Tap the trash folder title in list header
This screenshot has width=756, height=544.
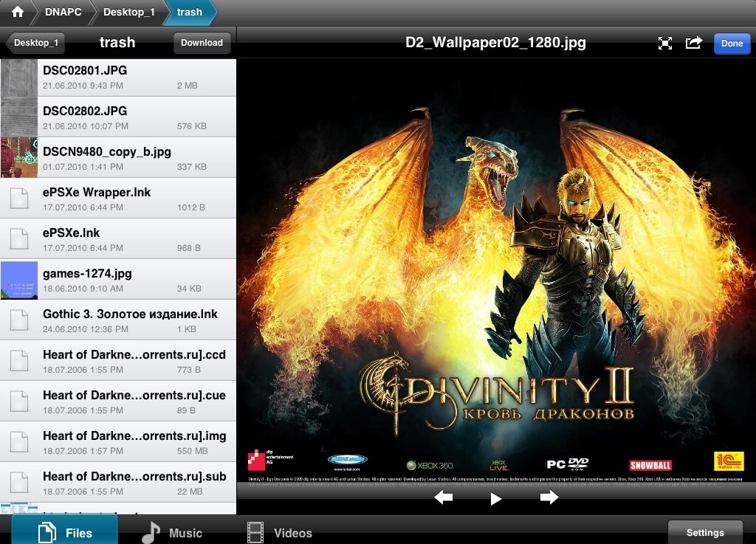pyautogui.click(x=117, y=42)
